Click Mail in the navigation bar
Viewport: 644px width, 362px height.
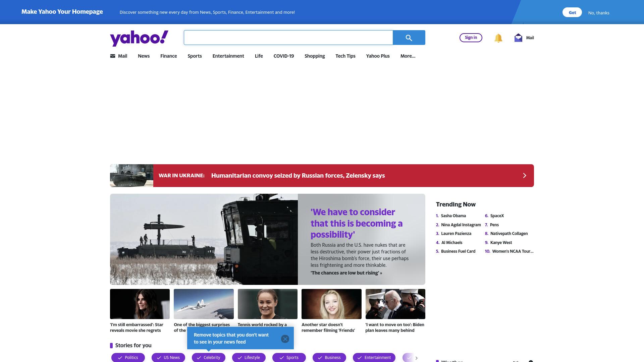coord(122,56)
